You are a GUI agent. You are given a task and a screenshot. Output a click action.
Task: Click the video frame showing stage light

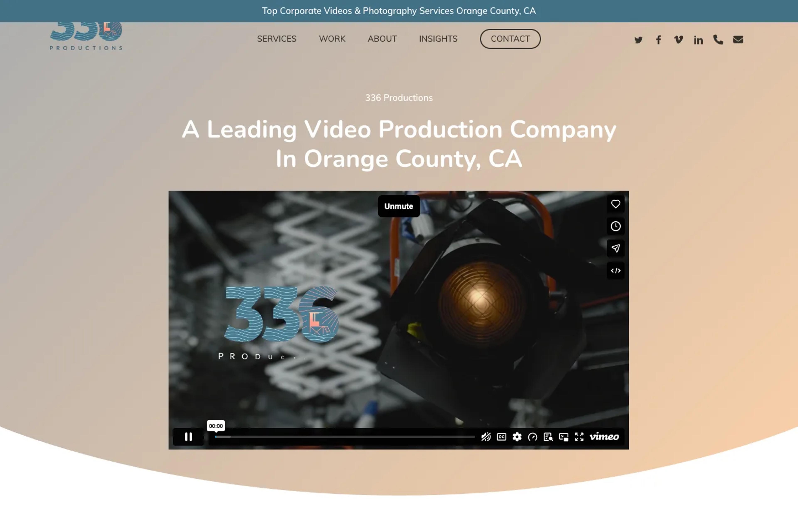(399, 320)
